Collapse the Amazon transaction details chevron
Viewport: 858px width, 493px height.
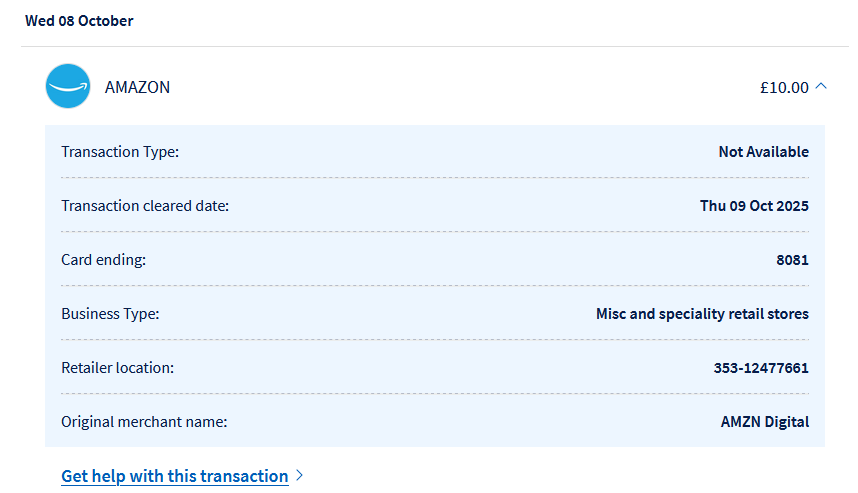(x=822, y=87)
